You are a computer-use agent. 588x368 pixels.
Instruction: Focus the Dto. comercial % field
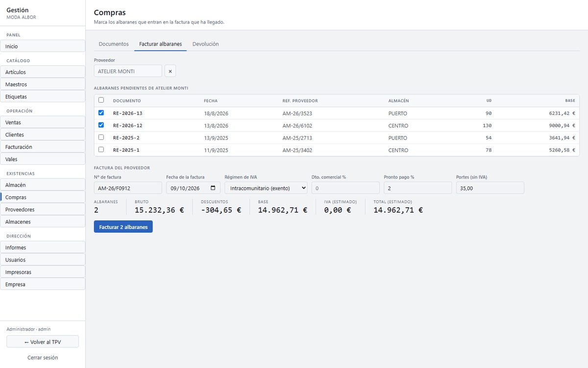tap(345, 188)
